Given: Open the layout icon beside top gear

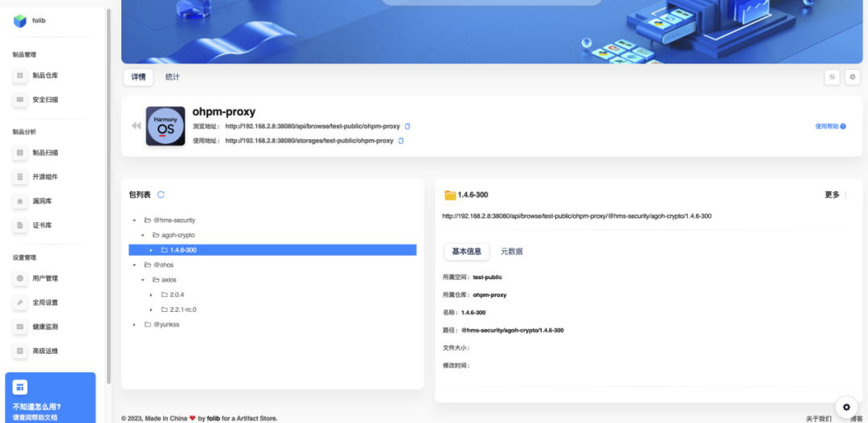Looking at the screenshot, I should tap(833, 77).
